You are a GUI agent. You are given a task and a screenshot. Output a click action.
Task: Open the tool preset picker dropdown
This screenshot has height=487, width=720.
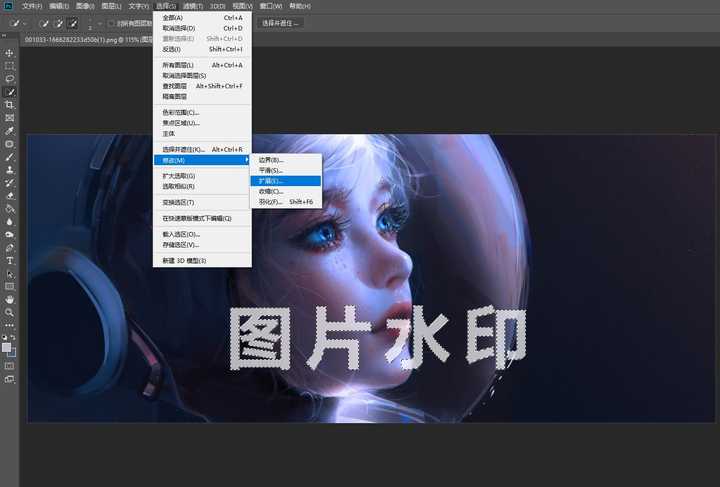coord(25,23)
